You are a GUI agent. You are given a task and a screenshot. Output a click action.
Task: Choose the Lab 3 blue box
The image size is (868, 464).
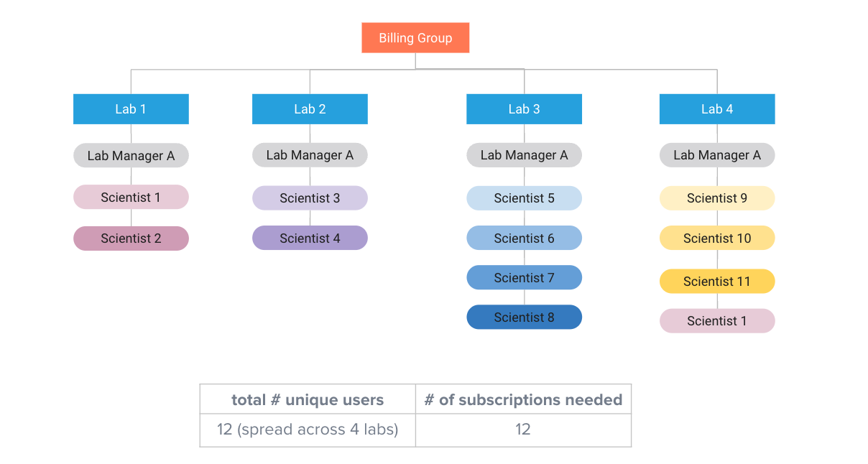(x=524, y=109)
